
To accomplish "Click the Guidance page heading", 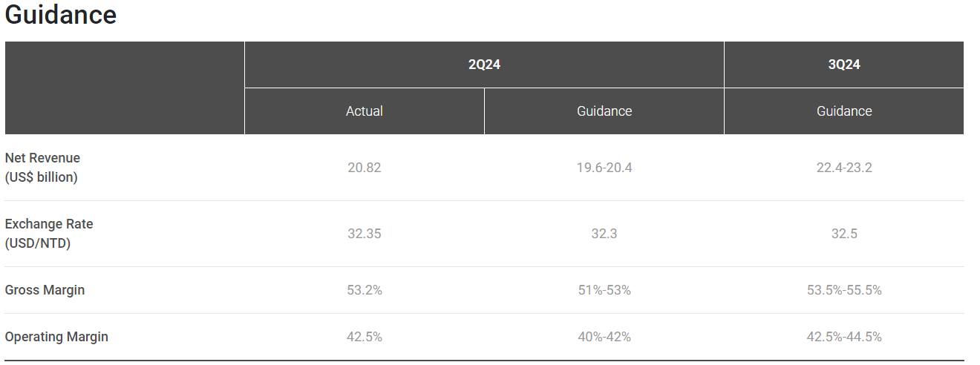I will 61,15.
